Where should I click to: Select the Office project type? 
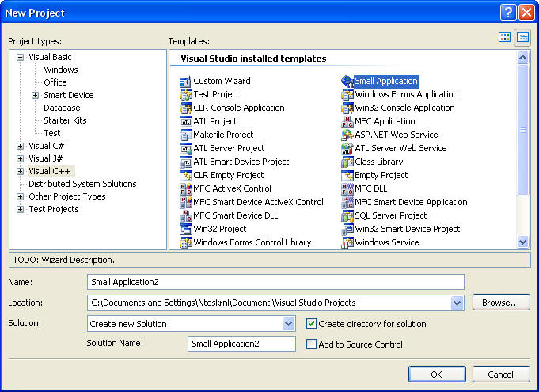click(55, 82)
